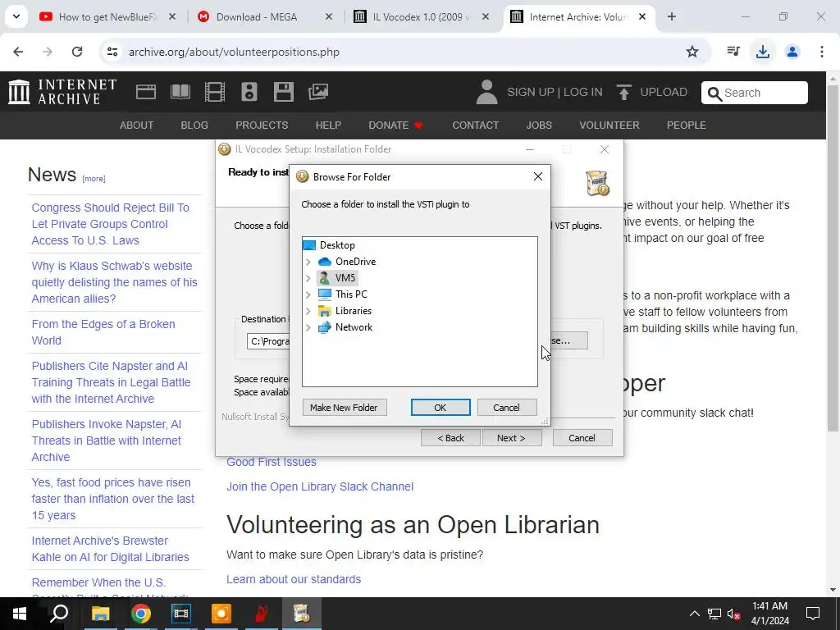Open the PEOPLE menu item
840x630 pixels.
coord(687,126)
